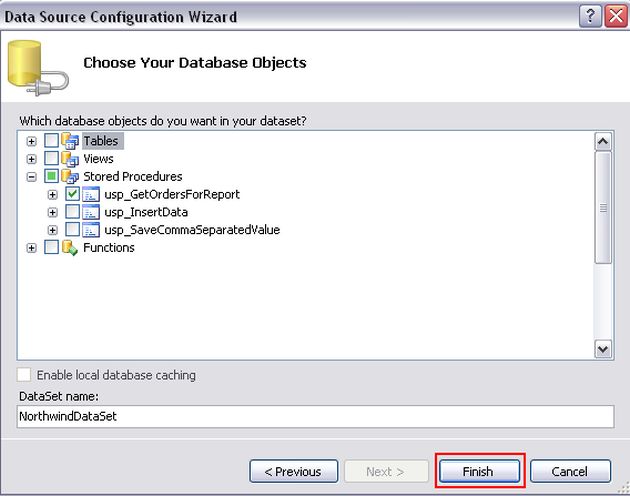Click the scroll down arrow in object list
Image resolution: width=630 pixels, height=496 pixels.
click(x=603, y=349)
